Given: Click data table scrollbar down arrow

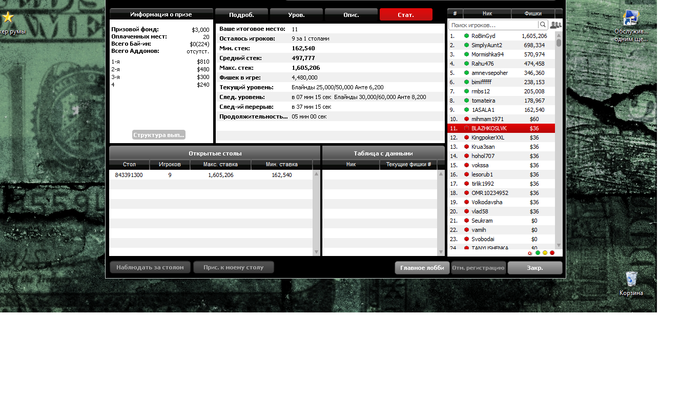Looking at the screenshot, I should [441, 252].
